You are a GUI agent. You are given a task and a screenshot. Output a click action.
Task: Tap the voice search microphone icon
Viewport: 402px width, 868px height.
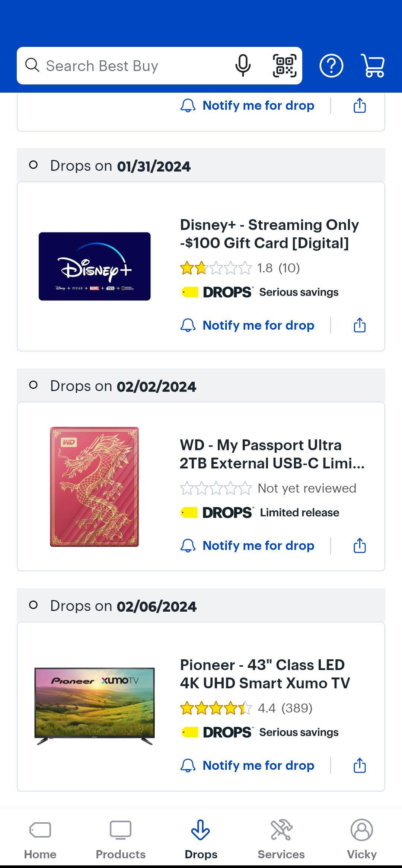click(x=243, y=65)
